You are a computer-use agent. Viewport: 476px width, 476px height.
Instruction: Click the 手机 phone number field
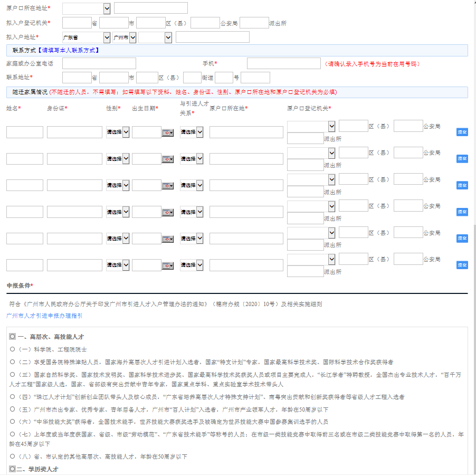tap(284, 63)
